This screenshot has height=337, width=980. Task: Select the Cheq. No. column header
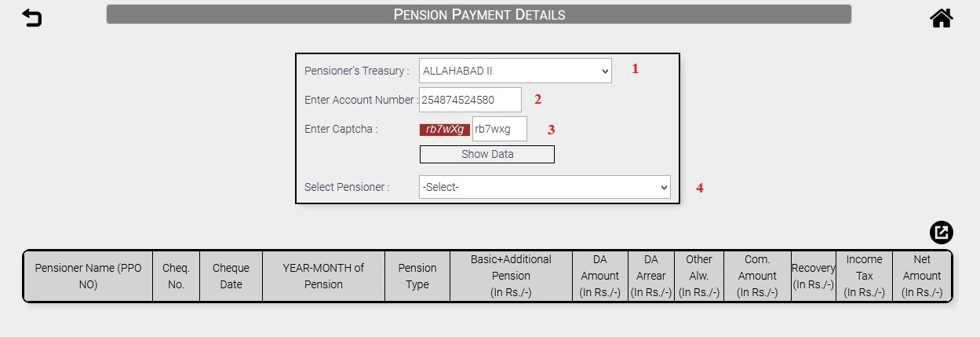tap(176, 276)
